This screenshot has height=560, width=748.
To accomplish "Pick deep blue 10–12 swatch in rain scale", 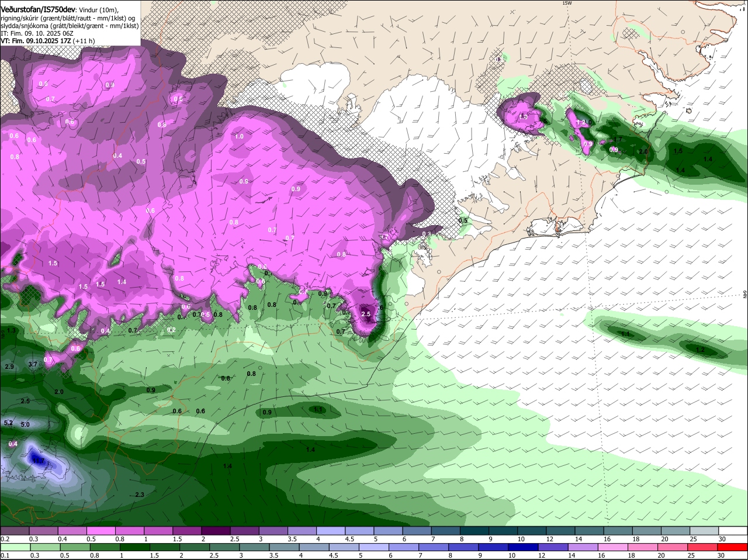I will tap(524, 547).
